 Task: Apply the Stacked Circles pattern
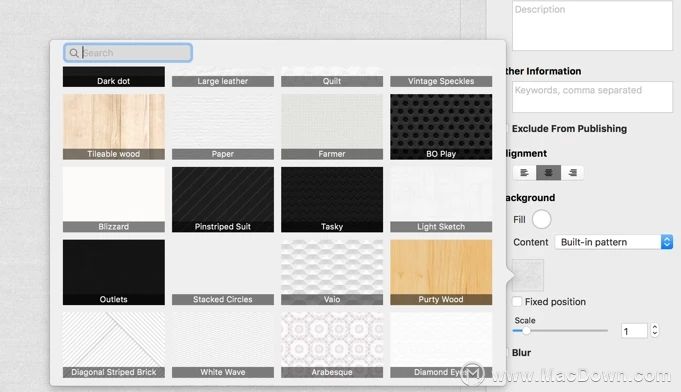coord(223,272)
